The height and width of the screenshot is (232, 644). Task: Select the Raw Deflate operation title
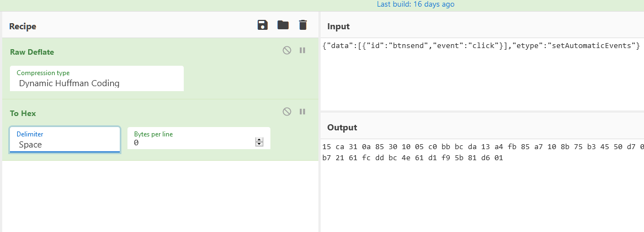click(32, 52)
